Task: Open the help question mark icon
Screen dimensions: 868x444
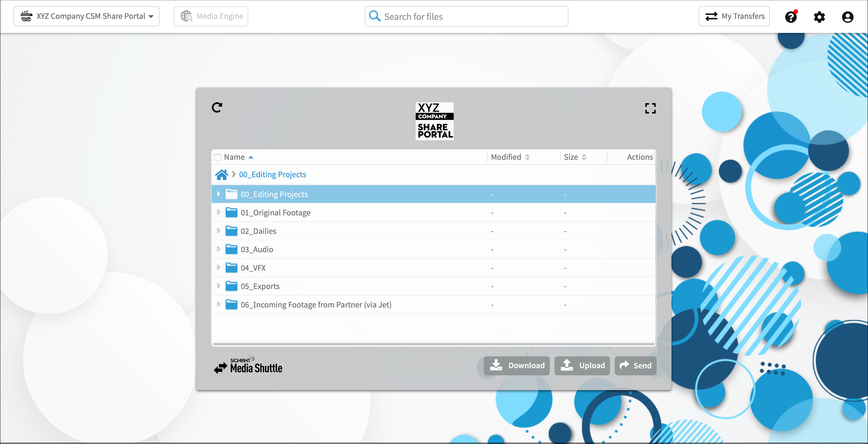Action: click(x=790, y=16)
